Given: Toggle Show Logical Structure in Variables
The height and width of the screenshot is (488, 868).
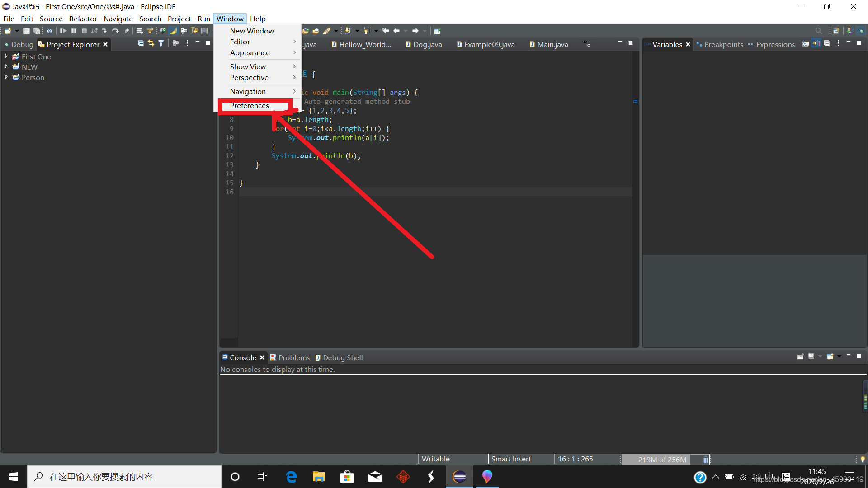Looking at the screenshot, I should coord(816,43).
